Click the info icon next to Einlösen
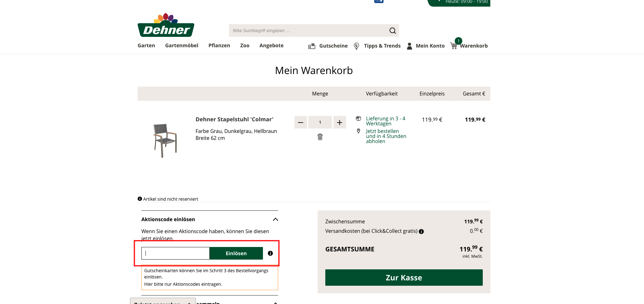This screenshot has height=304, width=644. pos(270,253)
